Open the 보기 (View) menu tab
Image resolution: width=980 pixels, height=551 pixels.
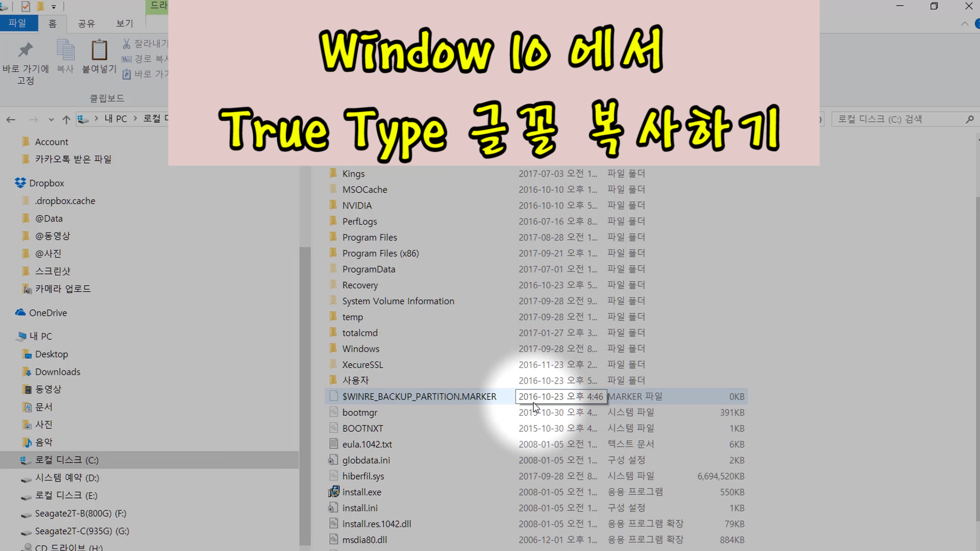click(123, 23)
